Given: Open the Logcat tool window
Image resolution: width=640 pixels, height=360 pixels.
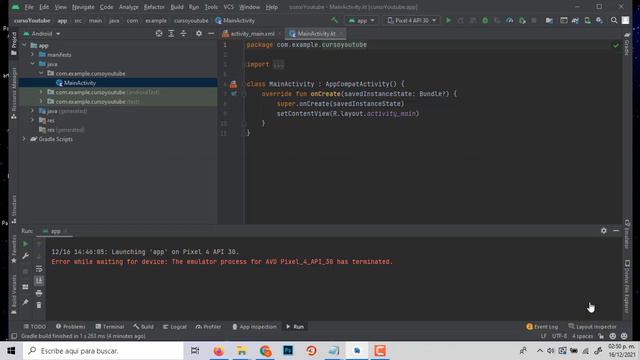Looking at the screenshot, I should (175, 327).
